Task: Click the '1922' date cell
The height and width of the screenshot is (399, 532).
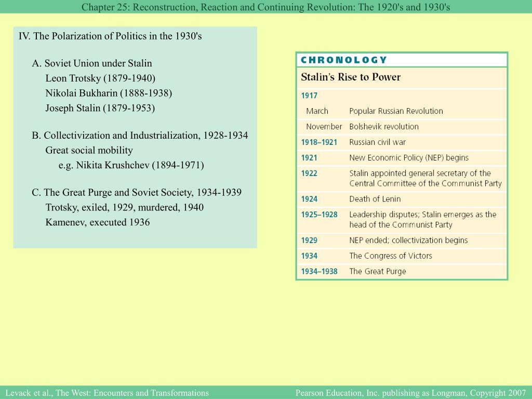Action: pos(309,174)
